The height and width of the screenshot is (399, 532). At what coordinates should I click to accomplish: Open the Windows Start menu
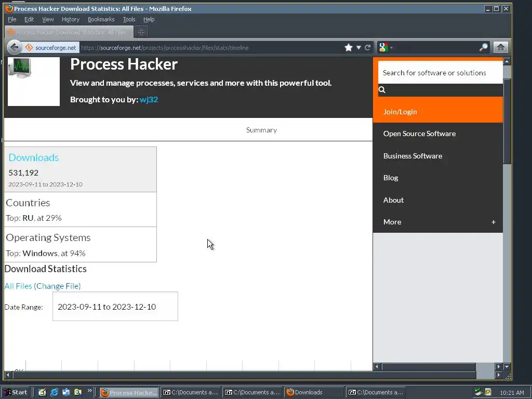[x=16, y=392]
